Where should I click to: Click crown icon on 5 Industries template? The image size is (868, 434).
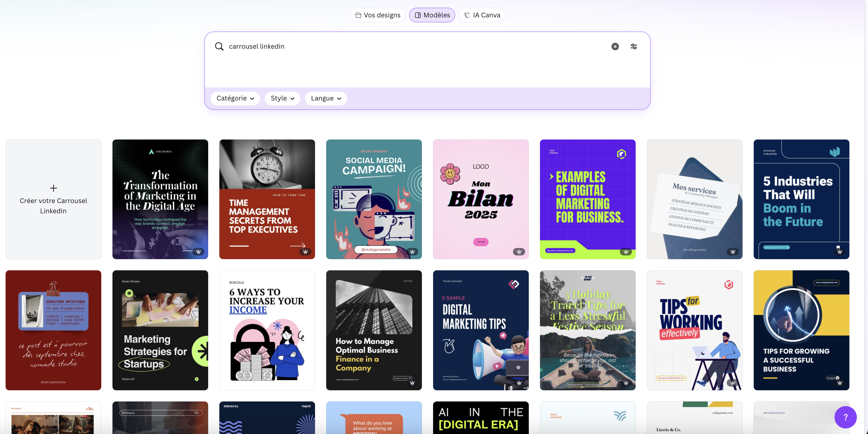pos(840,251)
